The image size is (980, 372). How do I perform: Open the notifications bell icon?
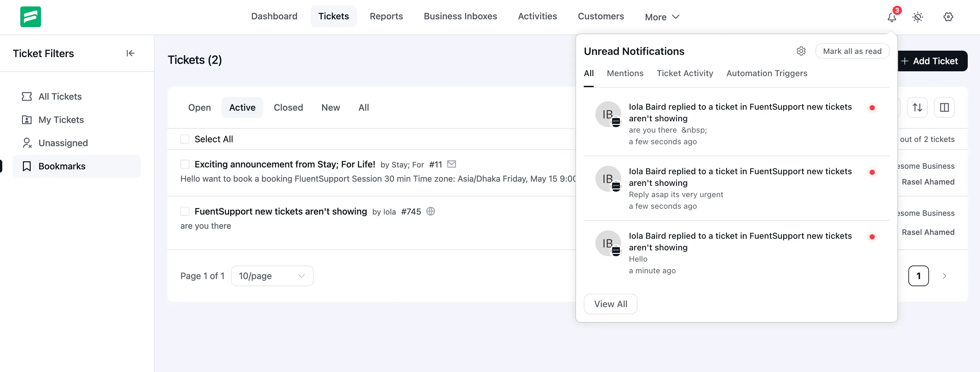tap(892, 17)
